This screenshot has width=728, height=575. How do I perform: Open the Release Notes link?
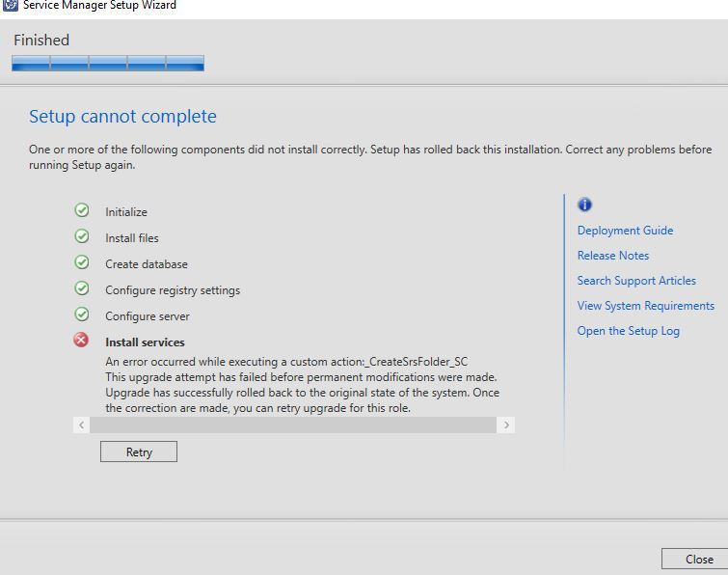pos(613,256)
